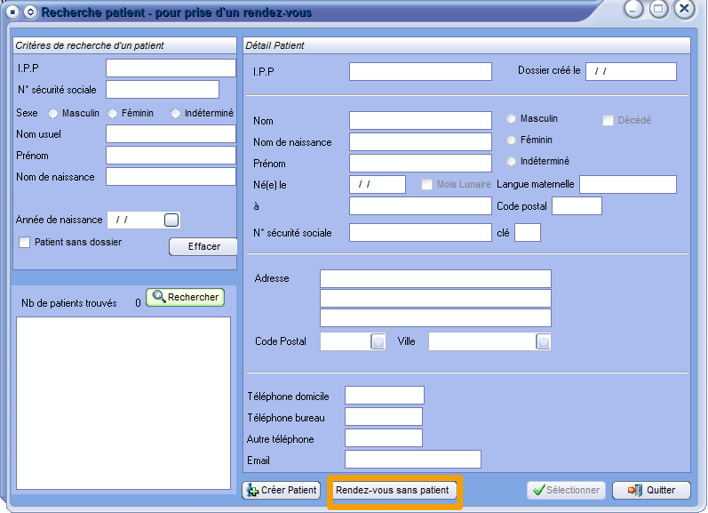Choose Indéterminé in search criteria Sexe
Viewport: 708px width, 513px height.
click(176, 113)
